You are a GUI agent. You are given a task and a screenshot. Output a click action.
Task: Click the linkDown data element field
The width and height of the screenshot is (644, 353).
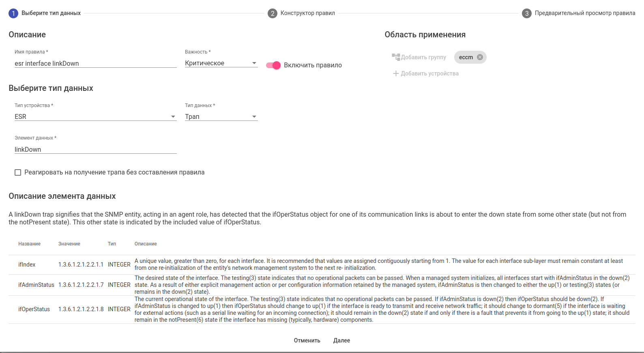tap(95, 150)
